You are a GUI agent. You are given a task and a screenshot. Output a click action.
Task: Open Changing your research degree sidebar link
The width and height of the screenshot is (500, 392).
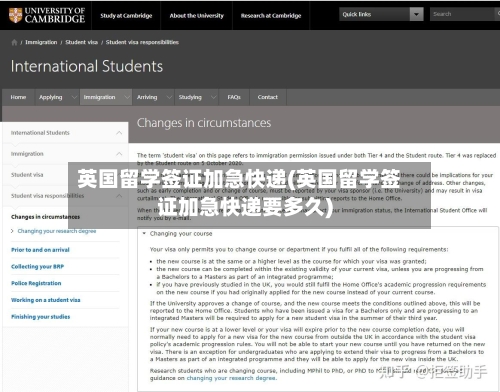[x=57, y=231]
